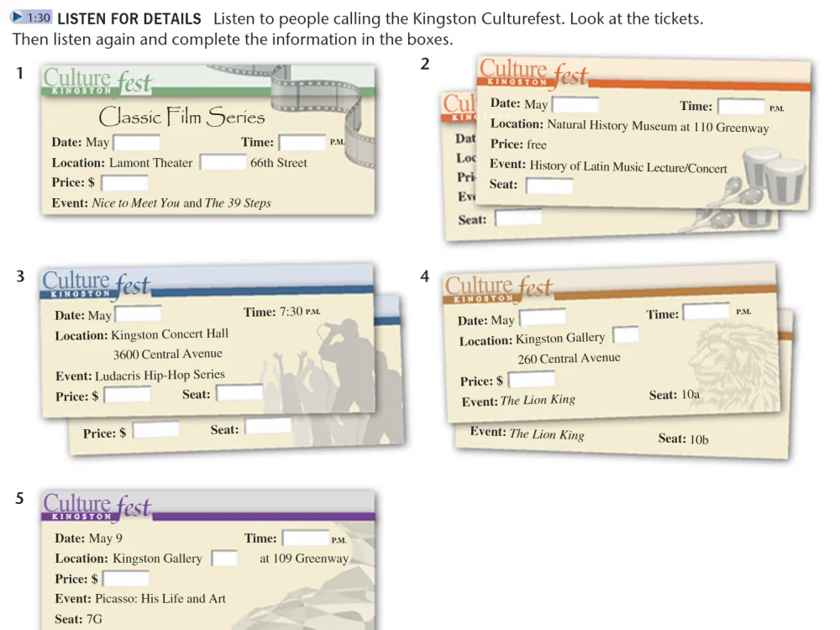
Task: Click the purple Culturefest logo on ticket 5
Action: click(x=97, y=507)
